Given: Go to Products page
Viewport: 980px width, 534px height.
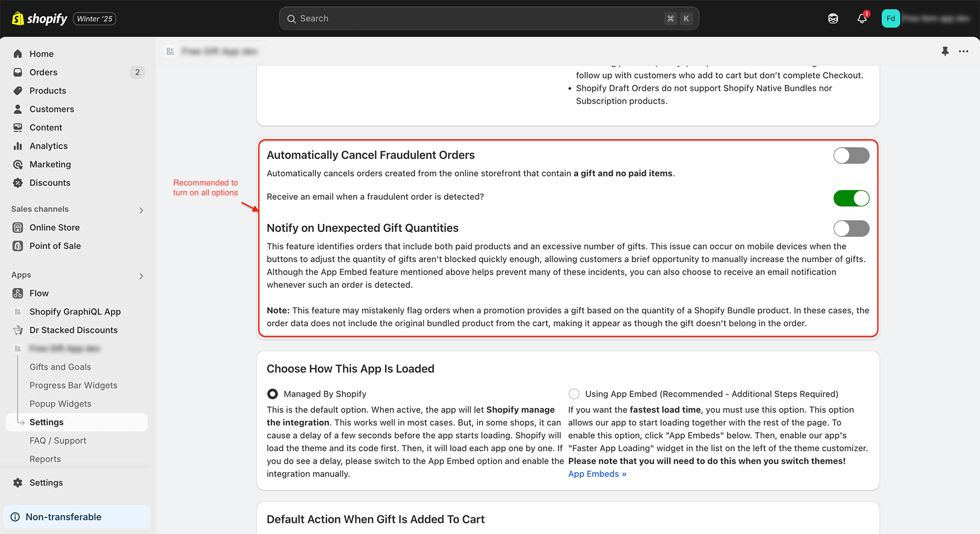Looking at the screenshot, I should click(x=48, y=91).
